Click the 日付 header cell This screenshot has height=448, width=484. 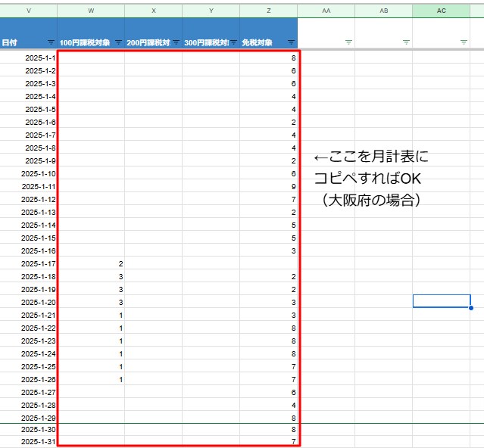click(28, 33)
